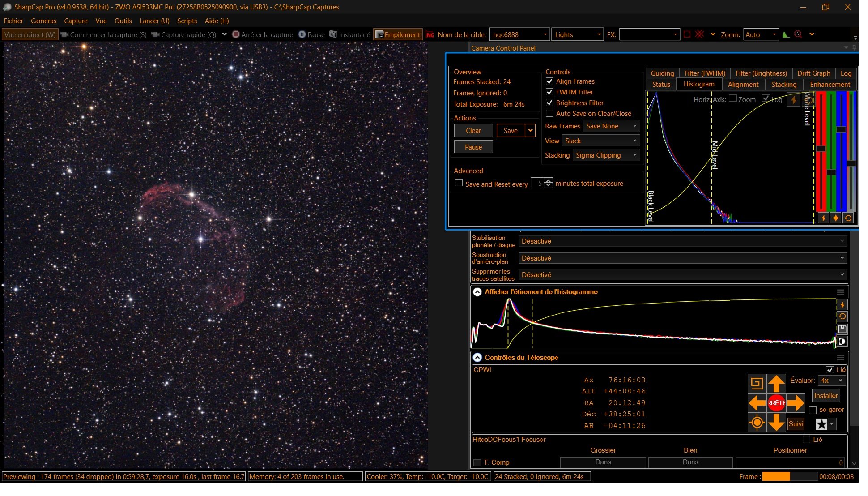Toggle the FWHM Filter checkbox
The image size is (868, 496).
pyautogui.click(x=549, y=92)
